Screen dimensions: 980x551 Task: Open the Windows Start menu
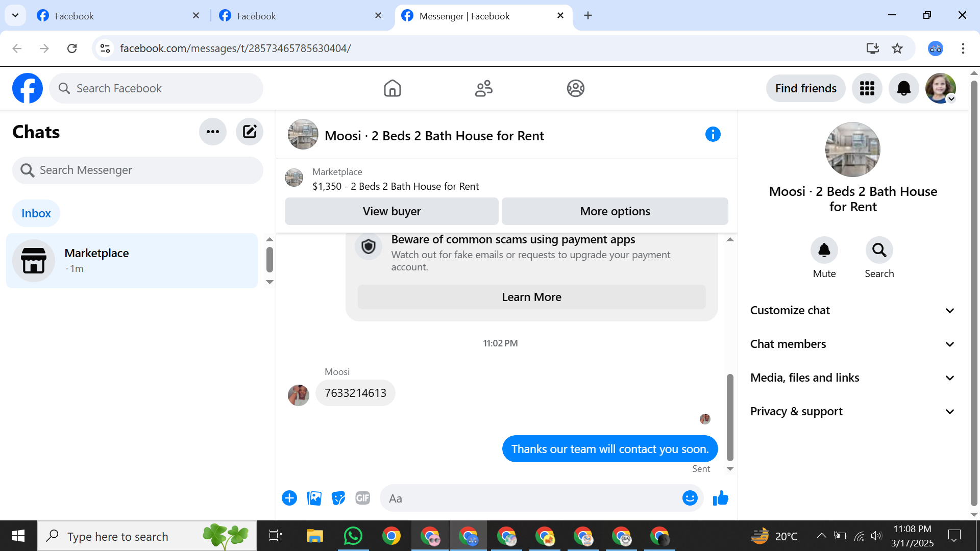click(x=18, y=536)
